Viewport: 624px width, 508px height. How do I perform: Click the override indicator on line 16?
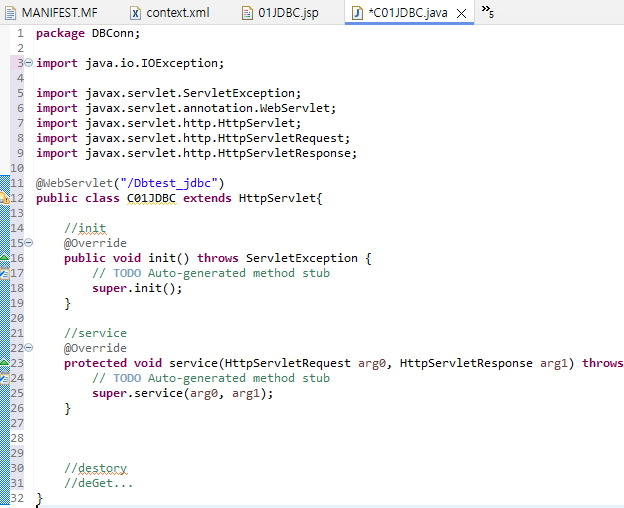point(4,257)
